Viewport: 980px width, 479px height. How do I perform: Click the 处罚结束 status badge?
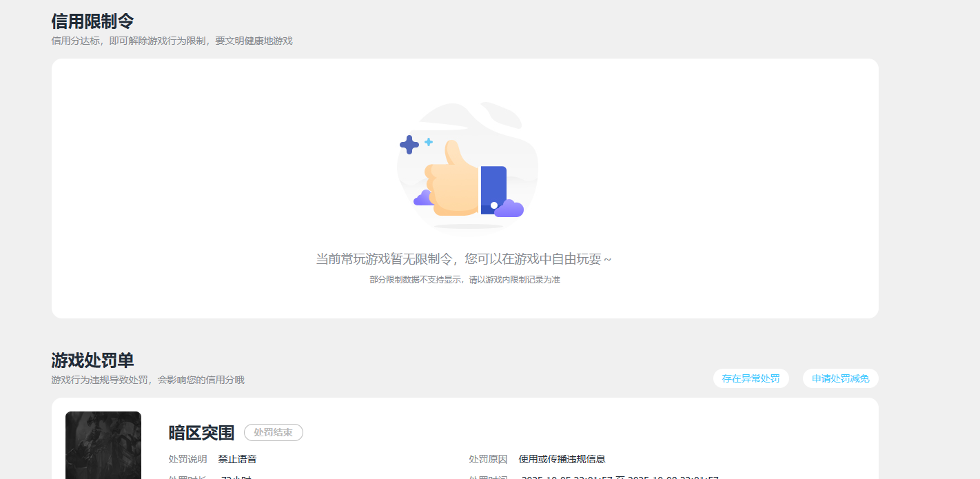point(274,433)
